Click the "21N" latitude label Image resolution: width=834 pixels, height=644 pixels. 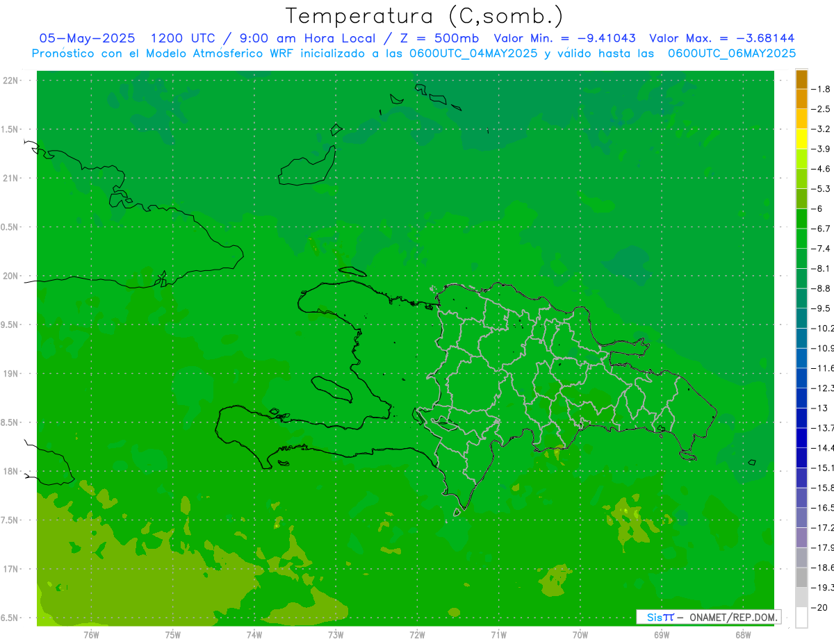[10, 178]
